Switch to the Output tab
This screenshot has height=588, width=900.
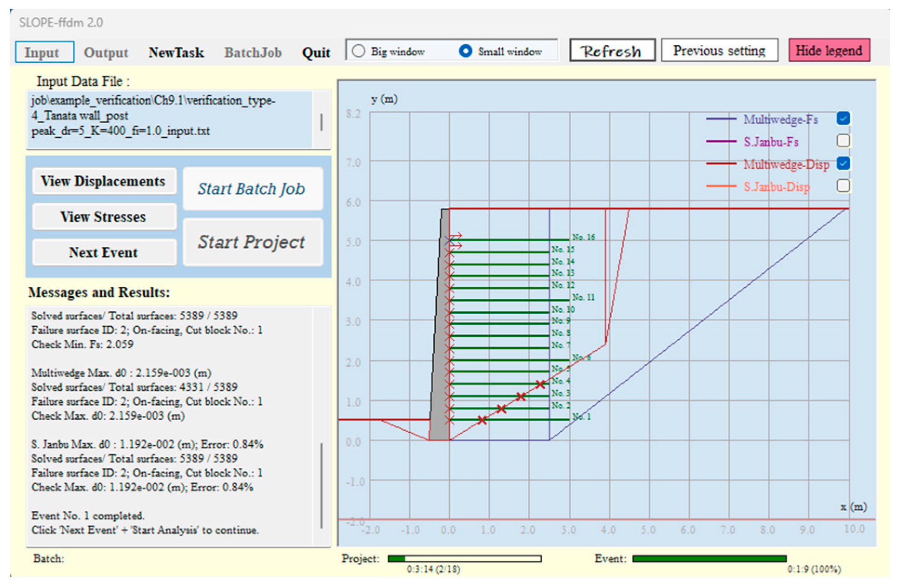[x=106, y=53]
